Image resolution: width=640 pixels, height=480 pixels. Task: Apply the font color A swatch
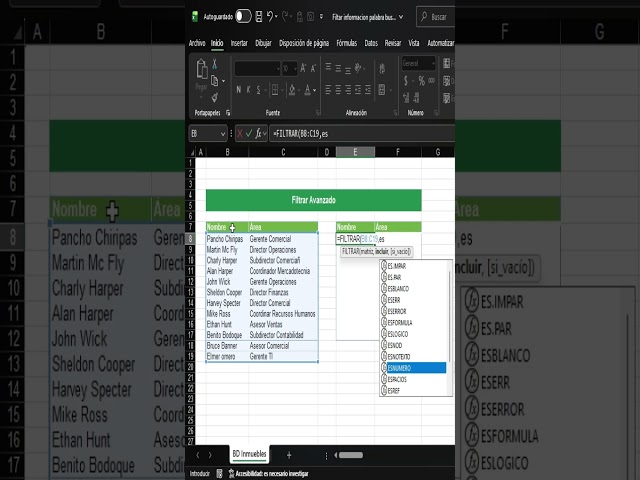[308, 89]
